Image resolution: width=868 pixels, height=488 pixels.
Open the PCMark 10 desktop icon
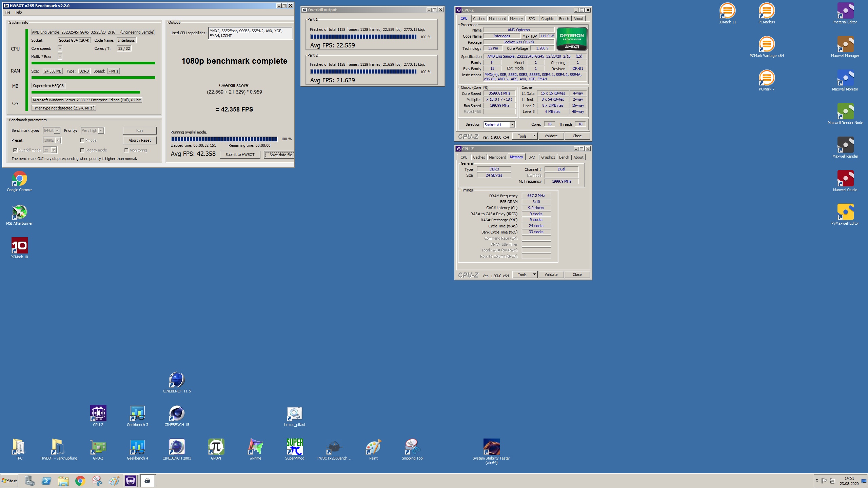point(19,248)
